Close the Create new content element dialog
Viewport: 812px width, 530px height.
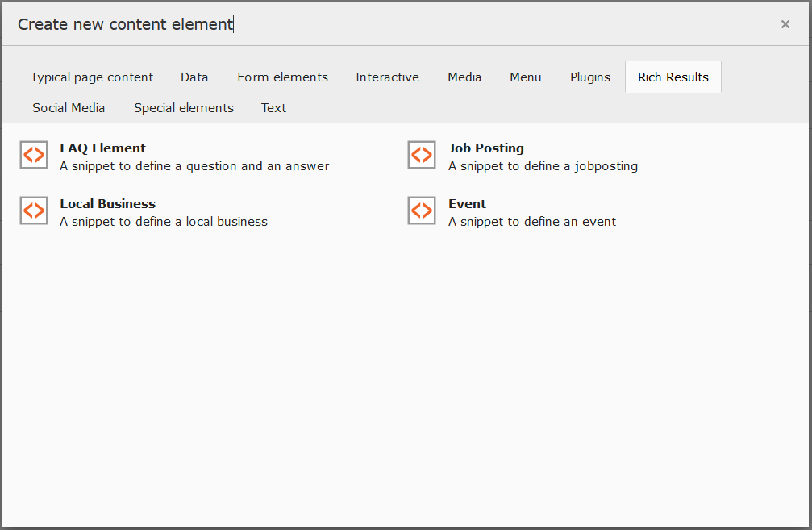785,24
